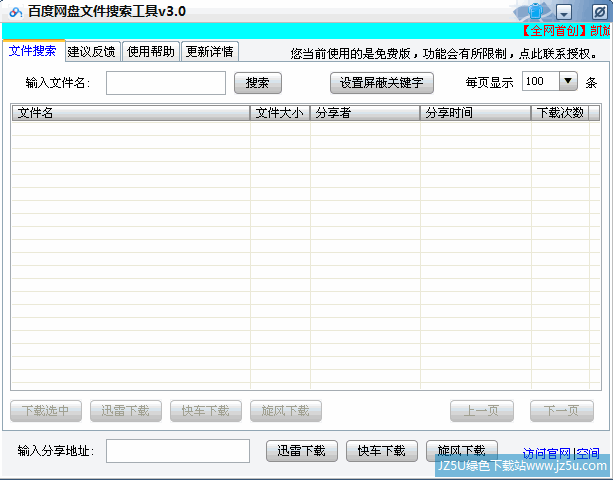This screenshot has height=480, width=613.
Task: Expand the 每页显示 dropdown arrow
Action: pos(568,81)
